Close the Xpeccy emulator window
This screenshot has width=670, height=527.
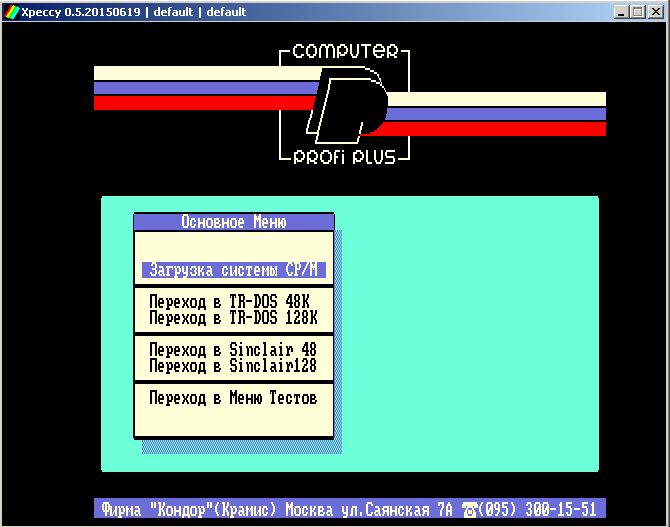[x=655, y=11]
